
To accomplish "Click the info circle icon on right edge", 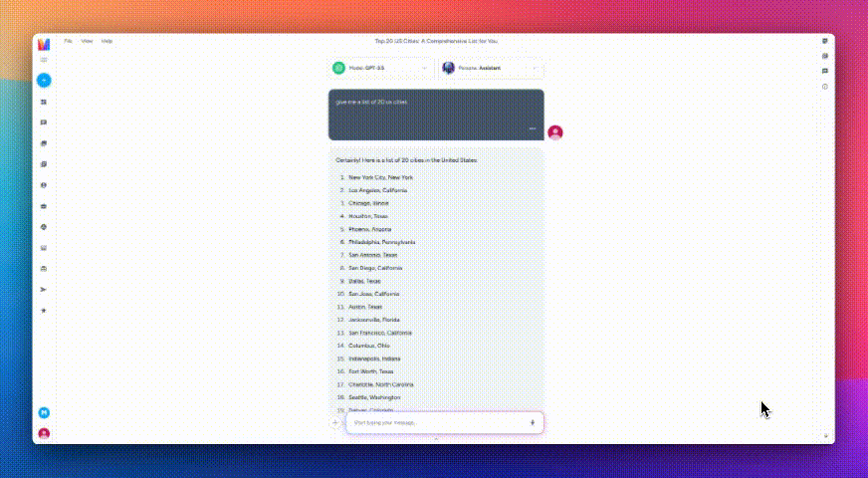I will [x=825, y=87].
